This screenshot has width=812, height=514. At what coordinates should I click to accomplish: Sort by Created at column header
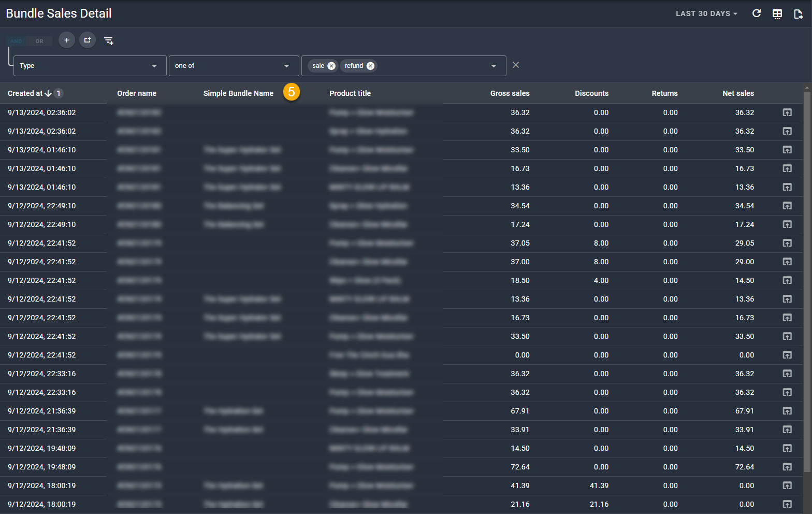(x=25, y=93)
